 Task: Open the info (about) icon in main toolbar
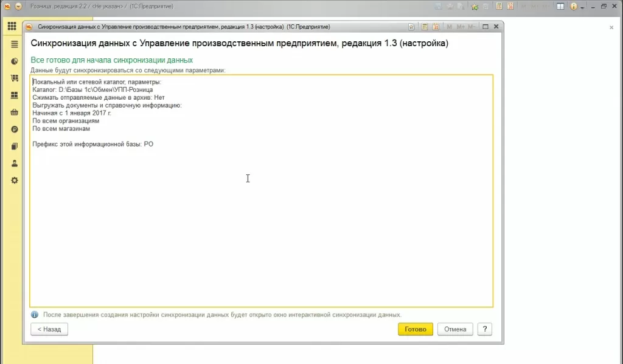pyautogui.click(x=573, y=6)
